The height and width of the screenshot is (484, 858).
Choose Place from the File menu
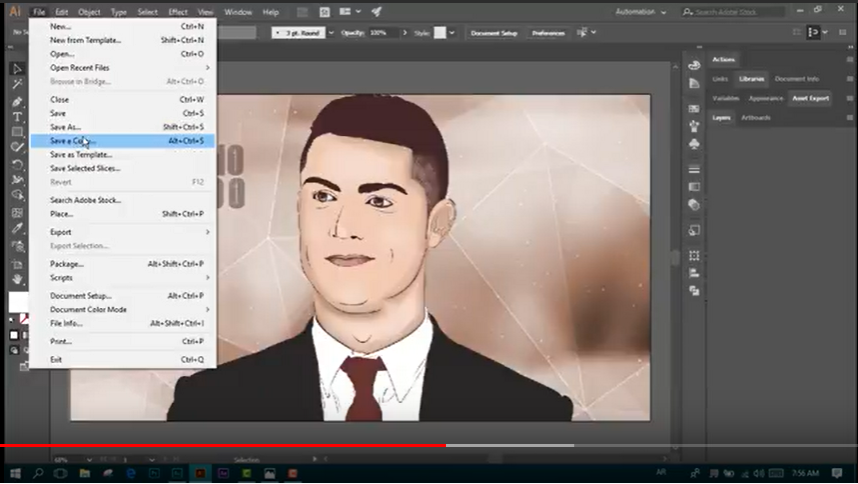(x=123, y=214)
